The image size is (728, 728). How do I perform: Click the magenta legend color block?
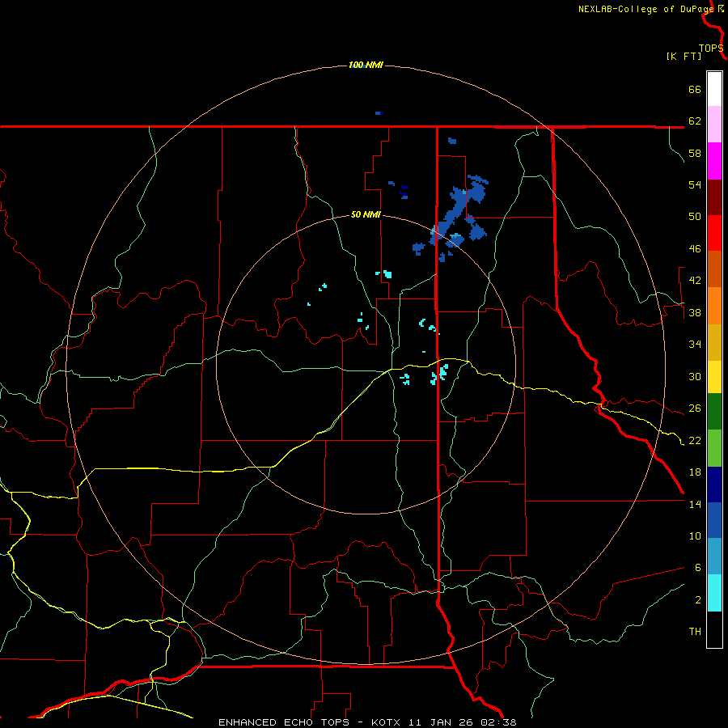coord(714,161)
